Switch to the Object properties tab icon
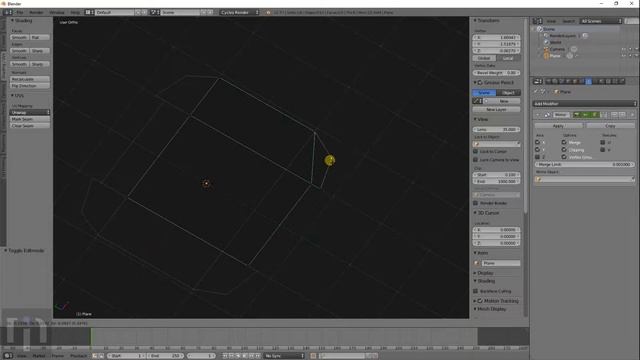640x360 pixels. pos(575,81)
